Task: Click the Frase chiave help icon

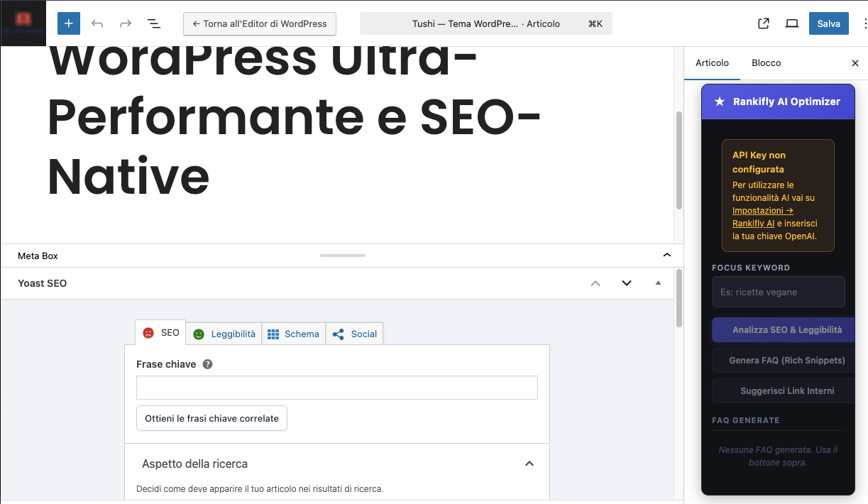Action: [x=207, y=364]
